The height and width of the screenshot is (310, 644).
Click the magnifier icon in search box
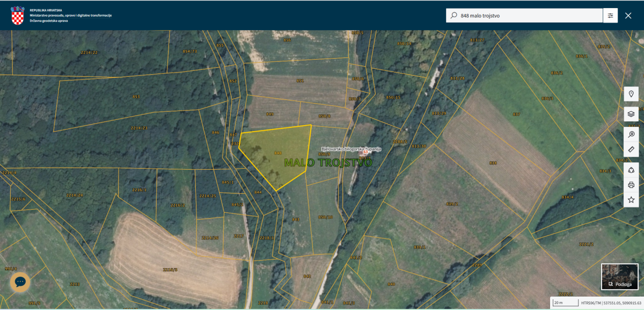pos(454,16)
